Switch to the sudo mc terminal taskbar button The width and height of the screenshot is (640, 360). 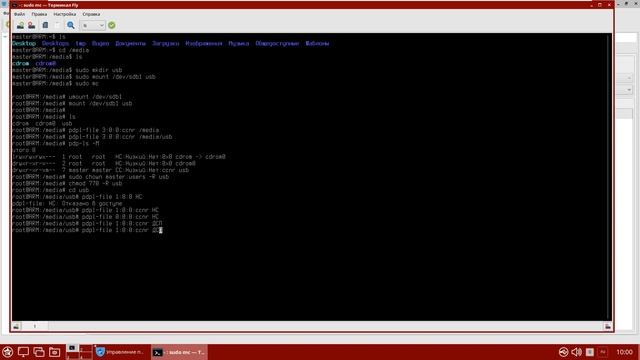[179, 352]
